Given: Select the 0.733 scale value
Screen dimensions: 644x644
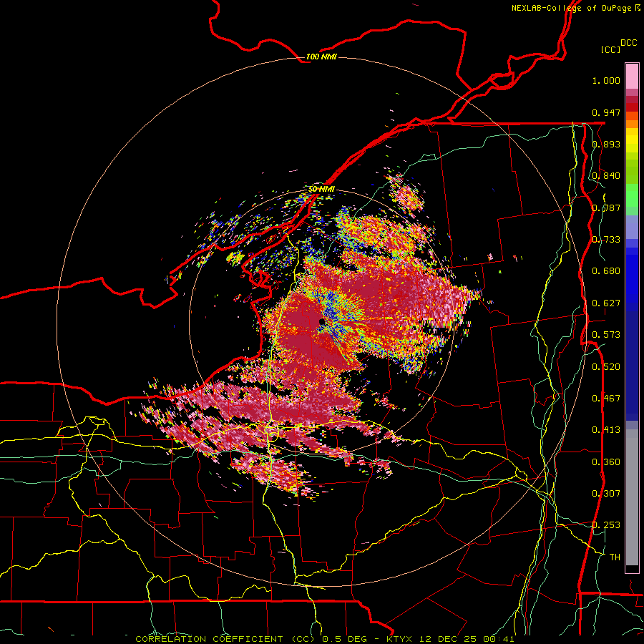Looking at the screenshot, I should pyautogui.click(x=606, y=240).
